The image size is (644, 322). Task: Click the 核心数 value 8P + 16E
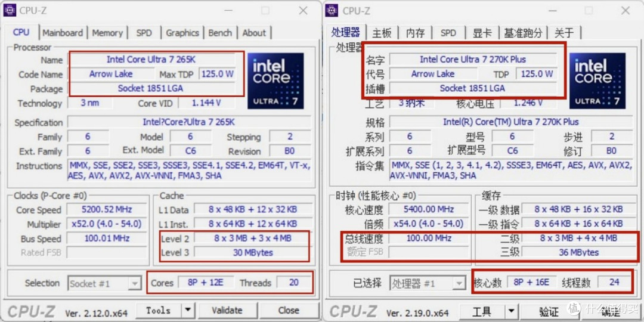531,283
